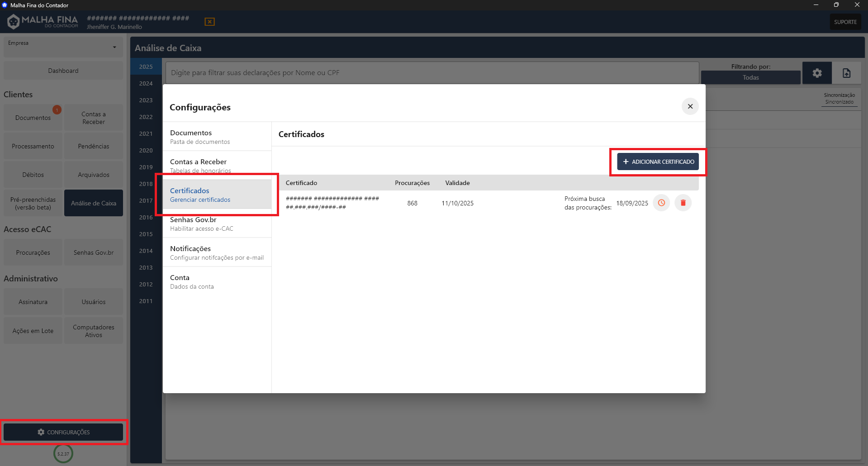
Task: Click the document export icon top right
Action: [846, 73]
